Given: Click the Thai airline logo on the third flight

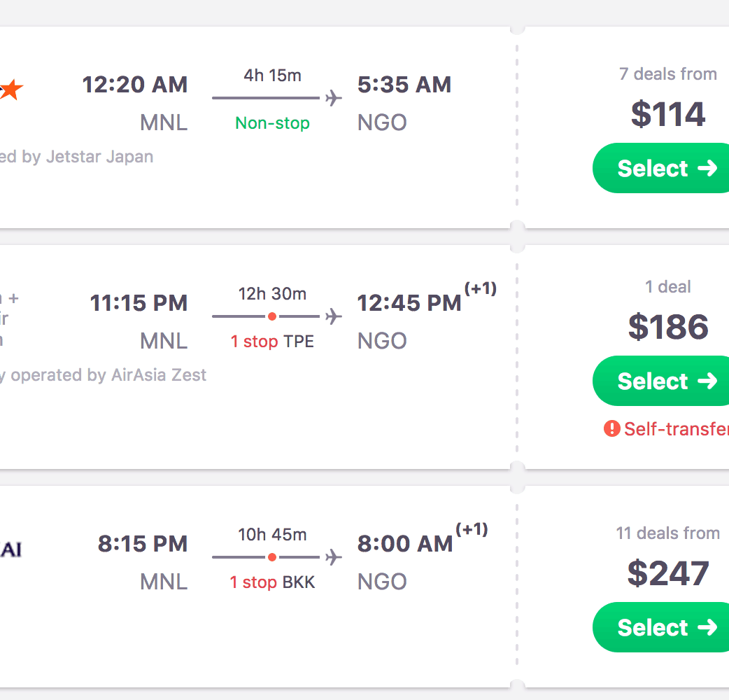Looking at the screenshot, I should [10, 549].
